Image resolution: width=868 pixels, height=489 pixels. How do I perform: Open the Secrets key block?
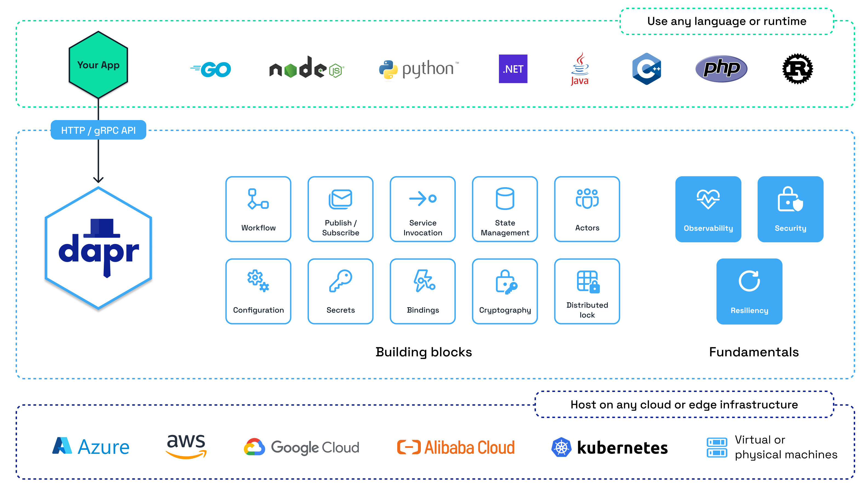(340, 291)
